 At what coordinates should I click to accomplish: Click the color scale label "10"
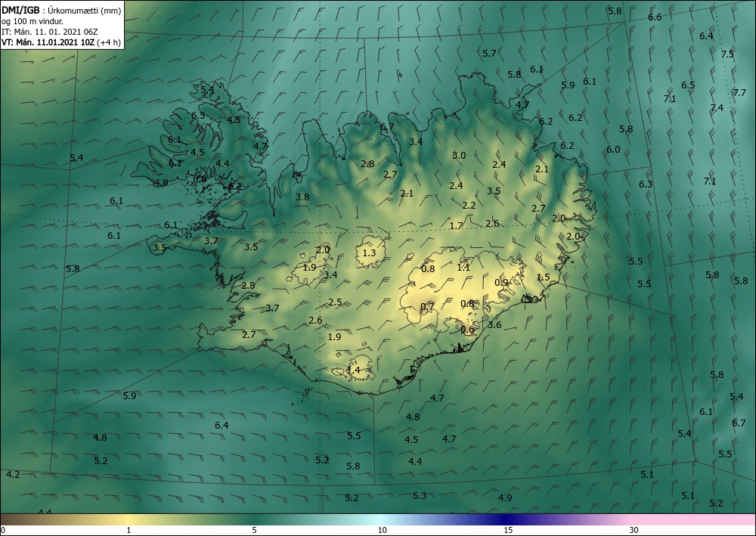pos(382,530)
